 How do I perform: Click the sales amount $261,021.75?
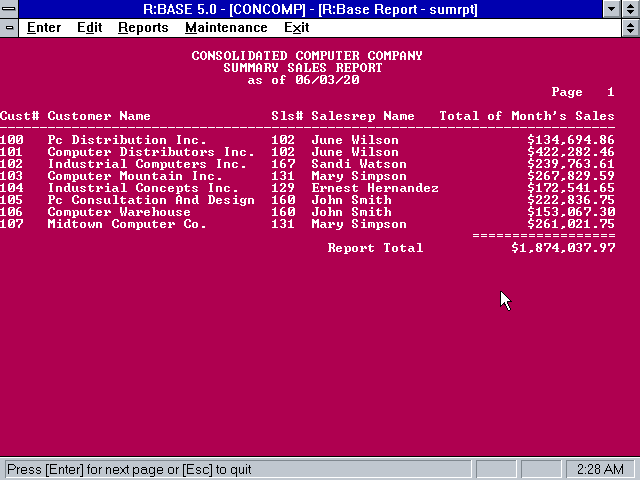[571, 224]
